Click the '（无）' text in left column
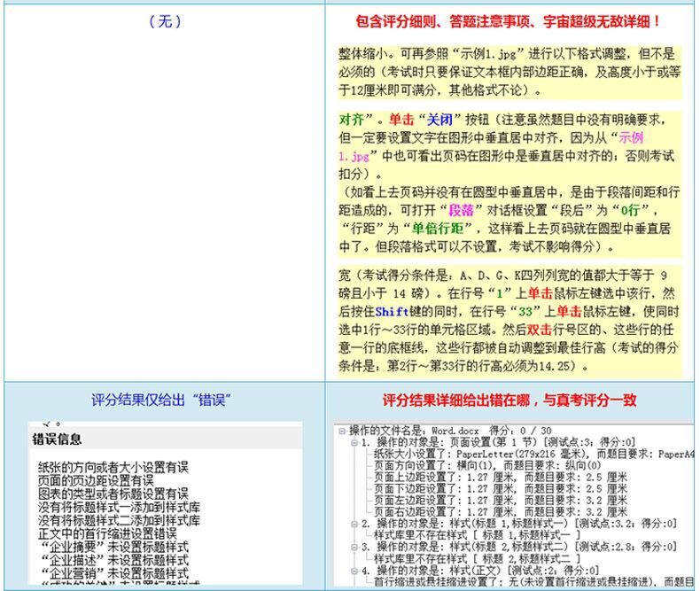 pos(165,21)
